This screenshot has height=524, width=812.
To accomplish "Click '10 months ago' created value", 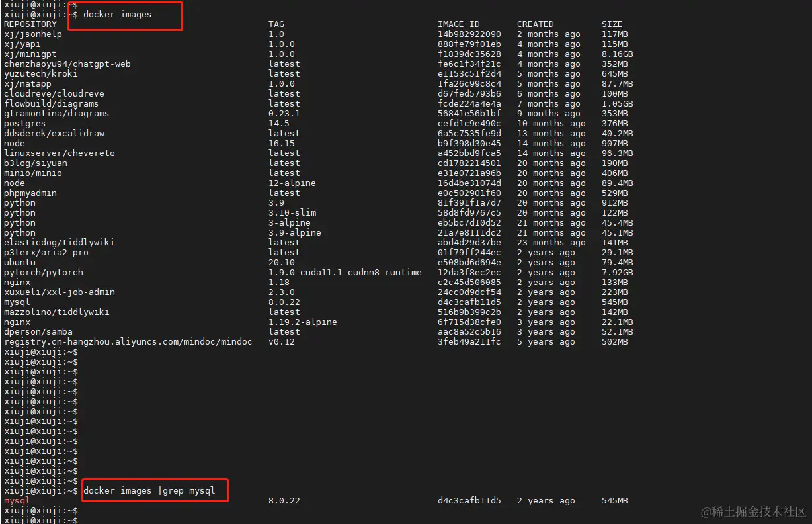I will (551, 123).
